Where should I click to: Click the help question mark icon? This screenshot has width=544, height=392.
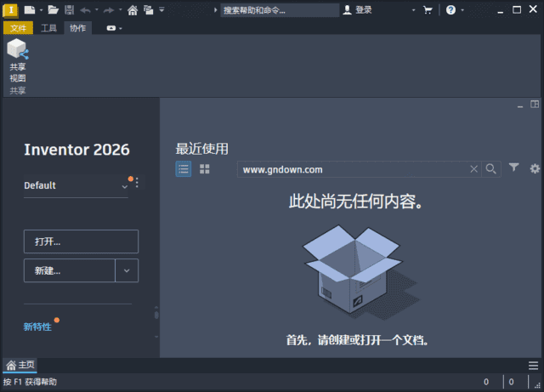(450, 10)
